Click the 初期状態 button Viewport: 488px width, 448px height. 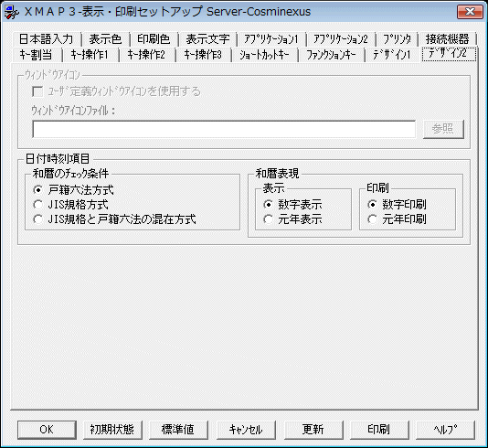click(112, 430)
